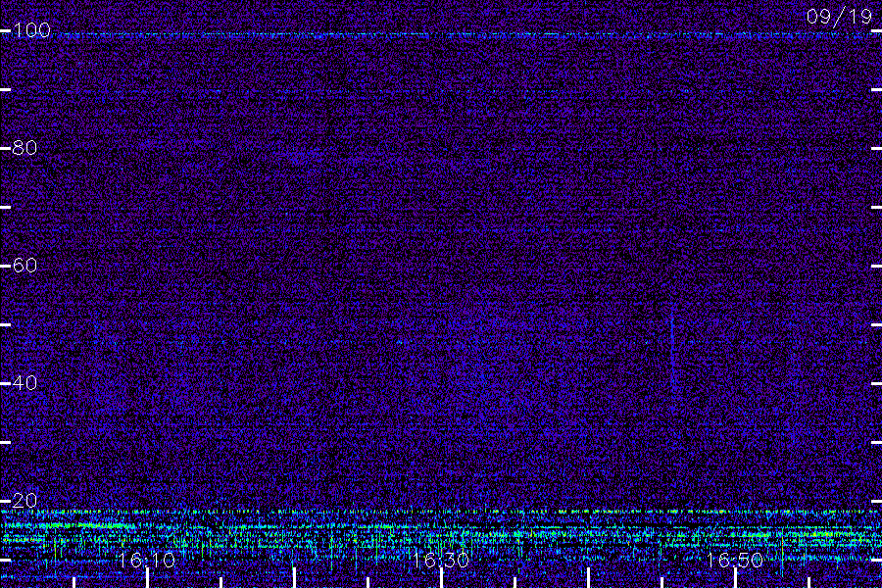This screenshot has height=588, width=882.
Task: Click the 100 frequency axis label
Action: pos(31,30)
